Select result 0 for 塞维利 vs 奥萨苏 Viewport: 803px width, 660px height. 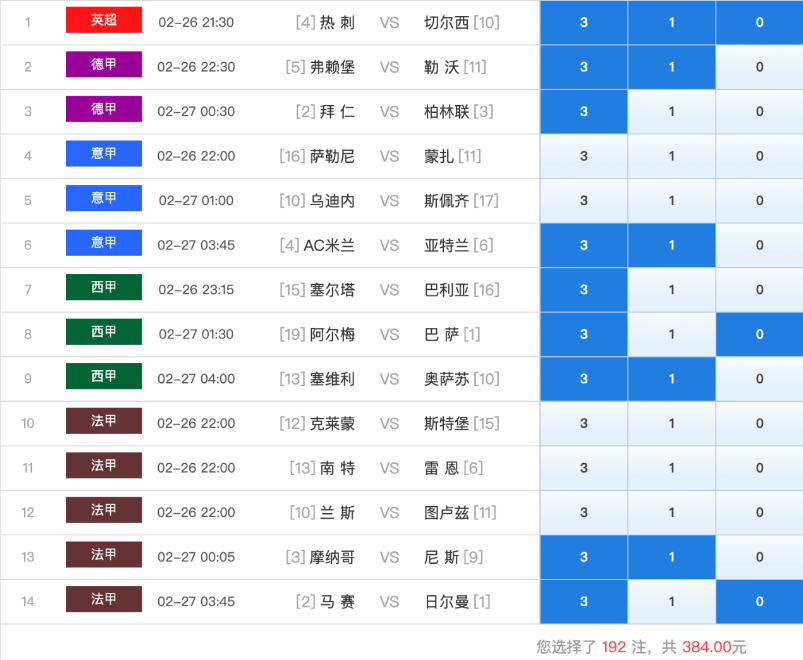tap(759, 378)
